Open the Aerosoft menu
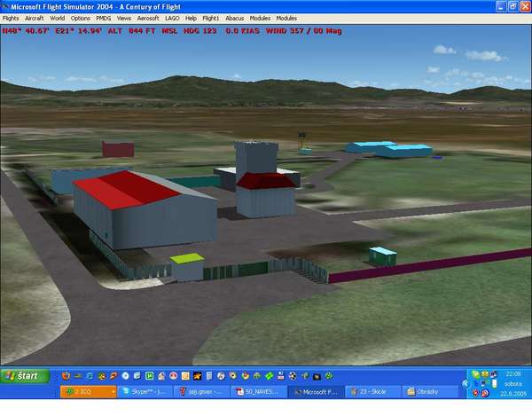 pyautogui.click(x=148, y=19)
